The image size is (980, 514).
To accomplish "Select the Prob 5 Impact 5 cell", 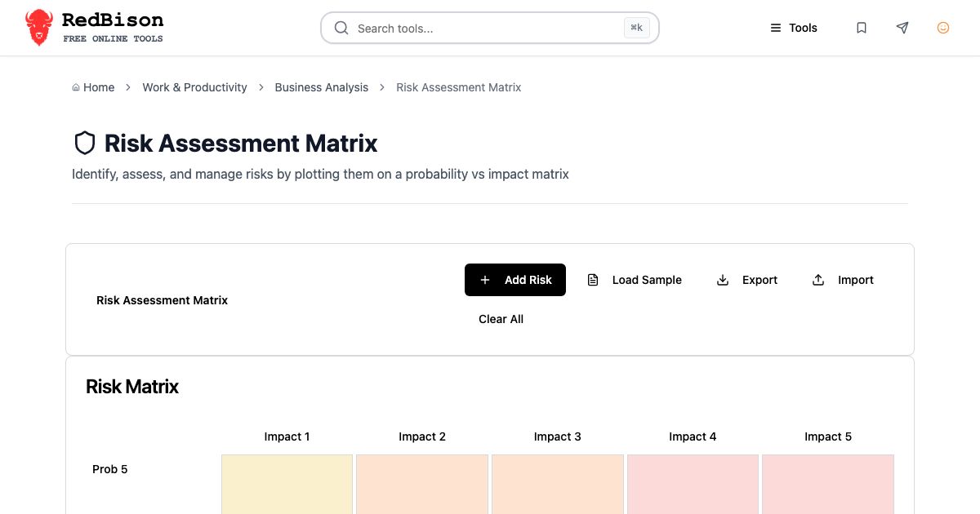I will tap(828, 485).
